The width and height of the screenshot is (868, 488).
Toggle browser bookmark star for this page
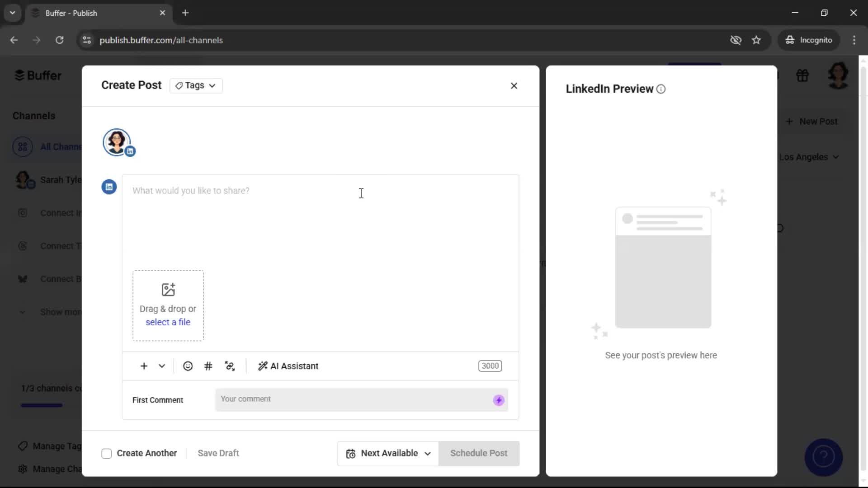756,40
